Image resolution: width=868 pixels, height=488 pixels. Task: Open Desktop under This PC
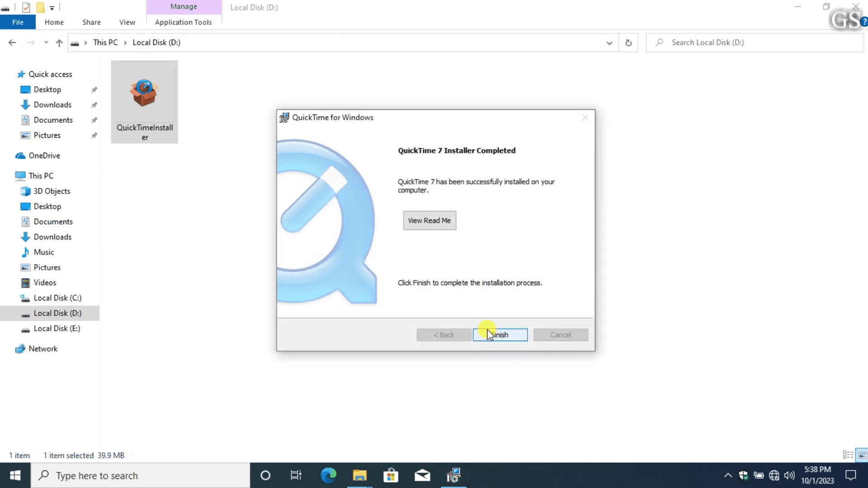[x=47, y=206]
